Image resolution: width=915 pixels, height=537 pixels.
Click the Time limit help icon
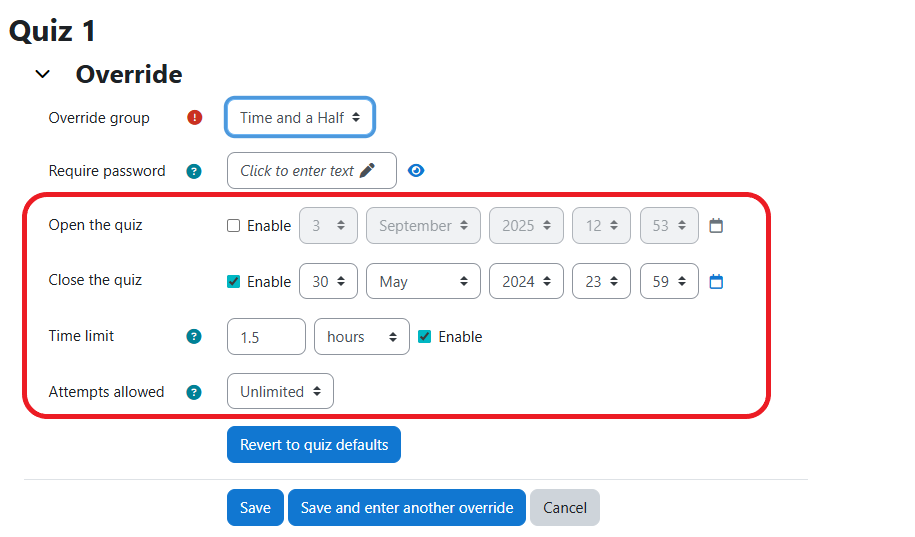point(194,337)
